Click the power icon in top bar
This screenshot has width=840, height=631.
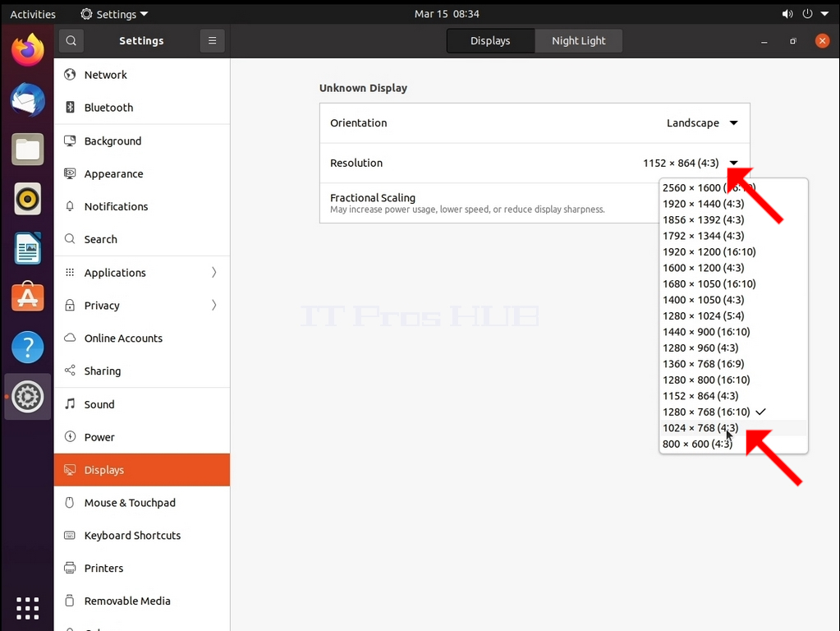807,14
